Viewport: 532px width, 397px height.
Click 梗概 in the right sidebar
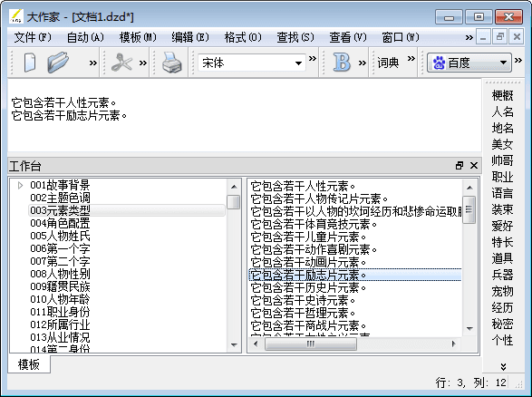502,95
